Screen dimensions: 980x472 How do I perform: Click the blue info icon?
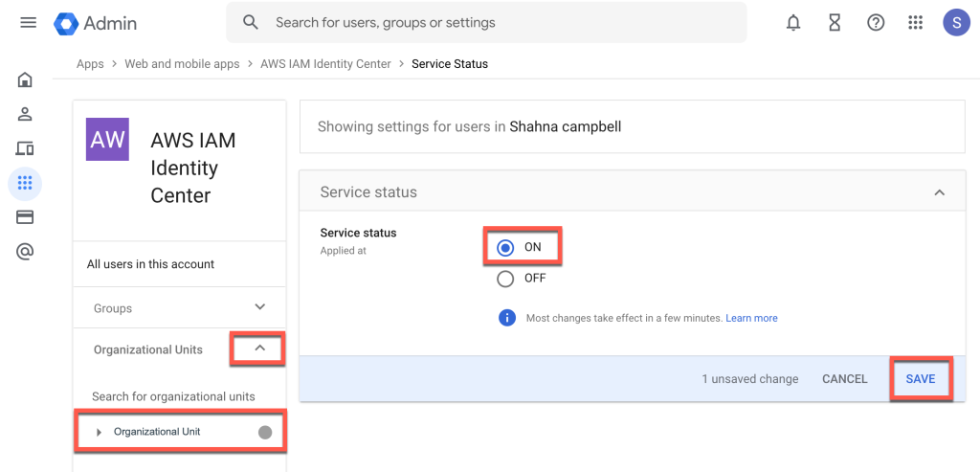tap(507, 318)
